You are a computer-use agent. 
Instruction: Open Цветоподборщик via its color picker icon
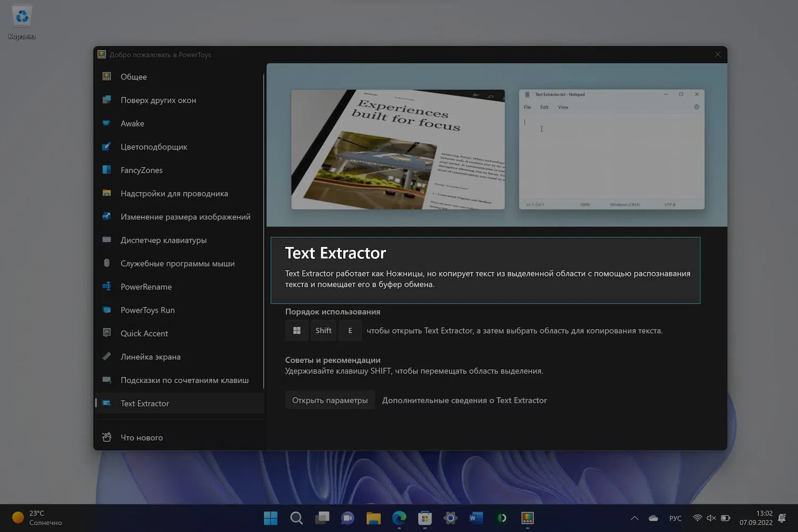[x=106, y=147]
